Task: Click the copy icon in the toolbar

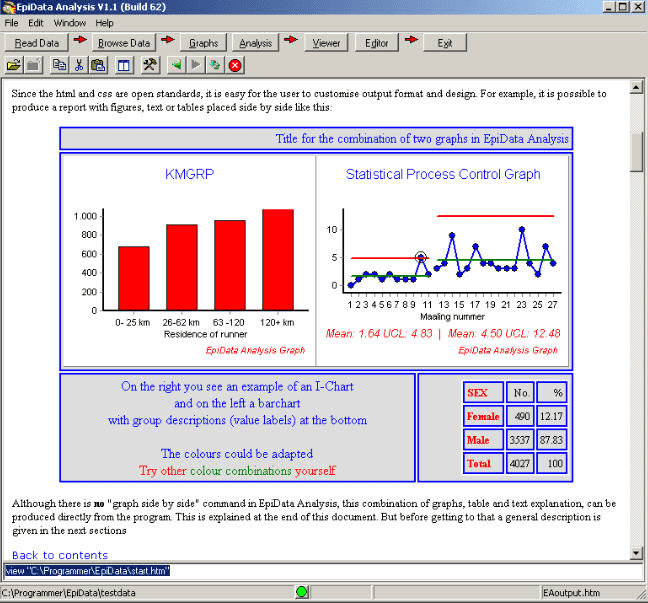Action: pos(59,65)
